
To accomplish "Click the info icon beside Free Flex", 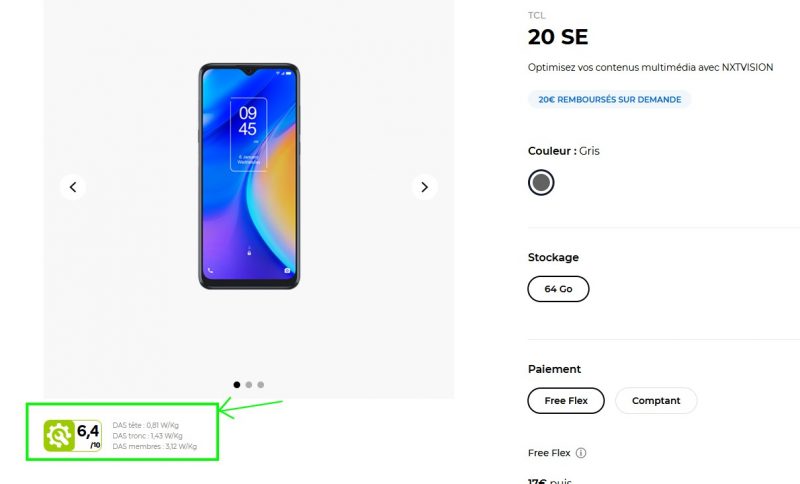I will [581, 453].
